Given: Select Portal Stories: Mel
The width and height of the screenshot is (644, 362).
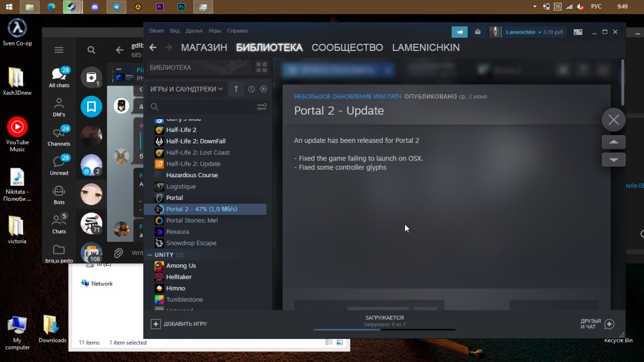Looking at the screenshot, I should coord(192,221).
